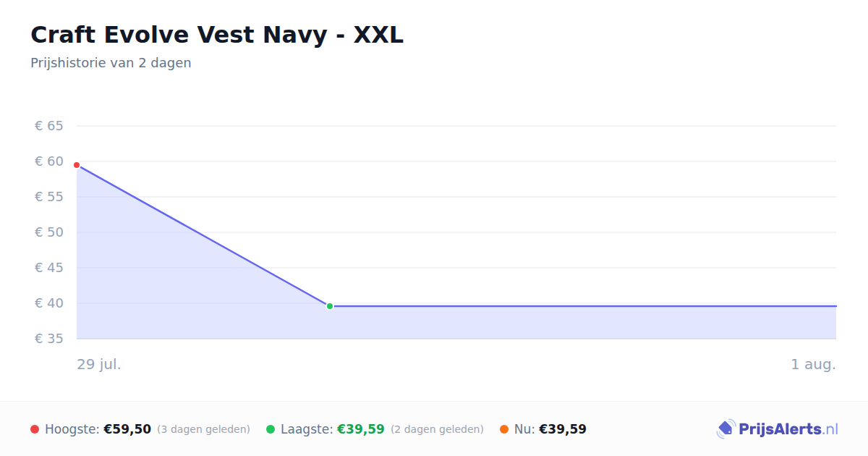Click the 29 jul. date label
Image resolution: width=868 pixels, height=456 pixels.
[99, 364]
